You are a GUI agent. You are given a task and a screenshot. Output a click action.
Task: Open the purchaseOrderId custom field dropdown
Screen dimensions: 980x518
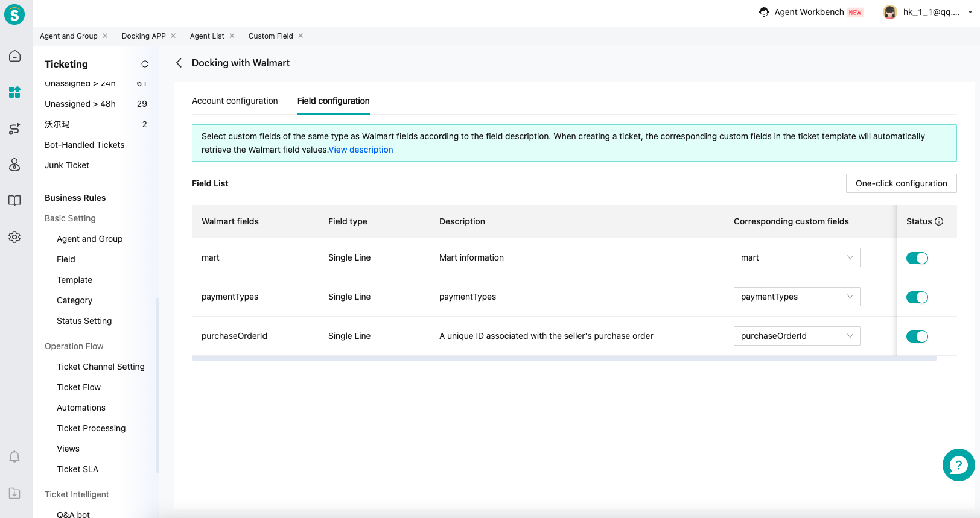coord(797,336)
